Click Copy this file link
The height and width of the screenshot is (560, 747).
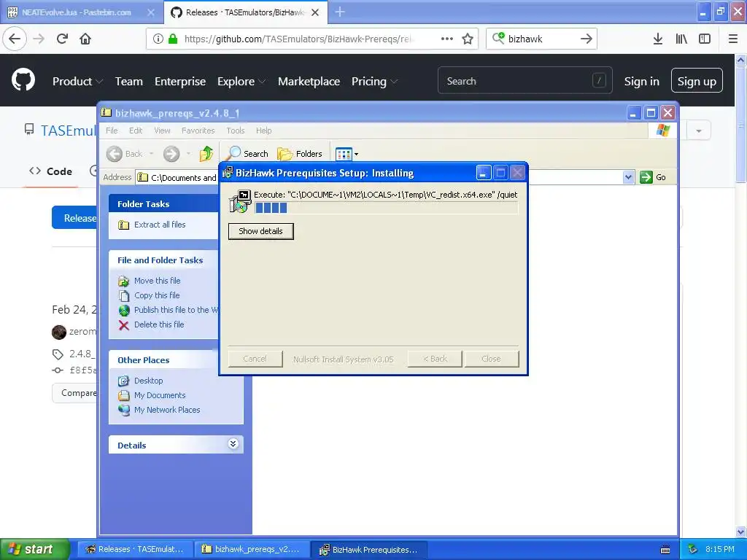coord(157,295)
